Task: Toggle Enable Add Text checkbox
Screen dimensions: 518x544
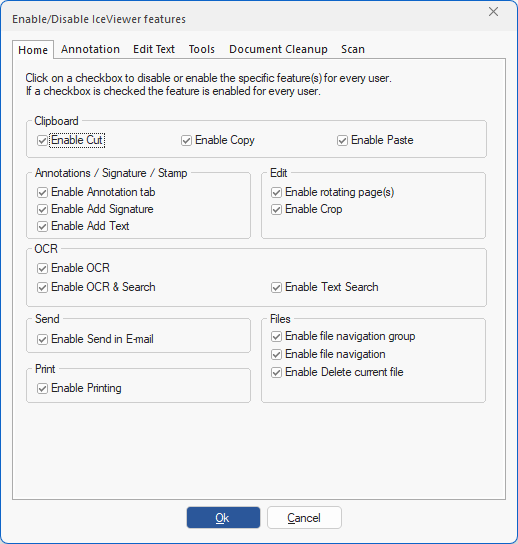Action: [42, 227]
